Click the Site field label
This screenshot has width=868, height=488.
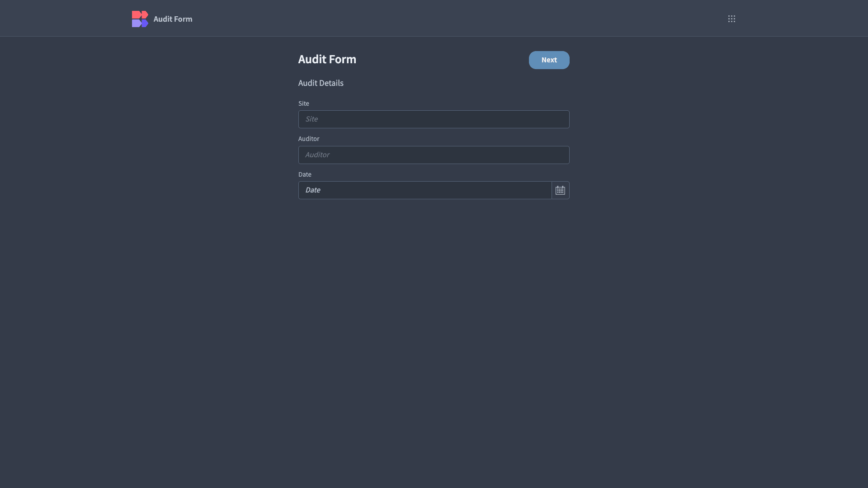tap(303, 103)
